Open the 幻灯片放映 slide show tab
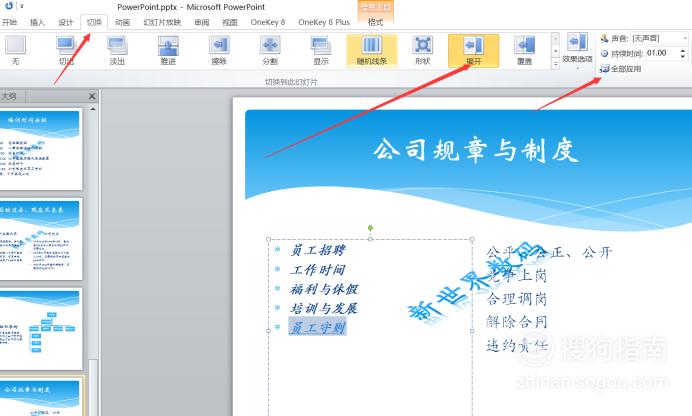The image size is (692, 416). click(x=162, y=22)
